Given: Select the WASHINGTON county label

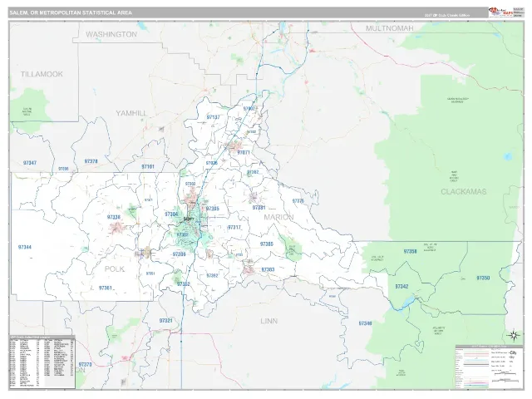Looking at the screenshot, I should click(111, 35).
